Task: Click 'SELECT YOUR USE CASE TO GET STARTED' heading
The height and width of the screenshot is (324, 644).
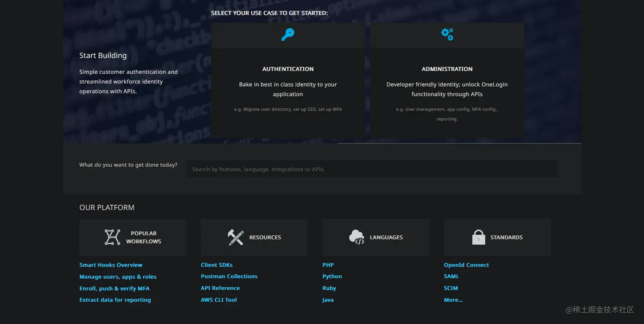Action: [270, 13]
